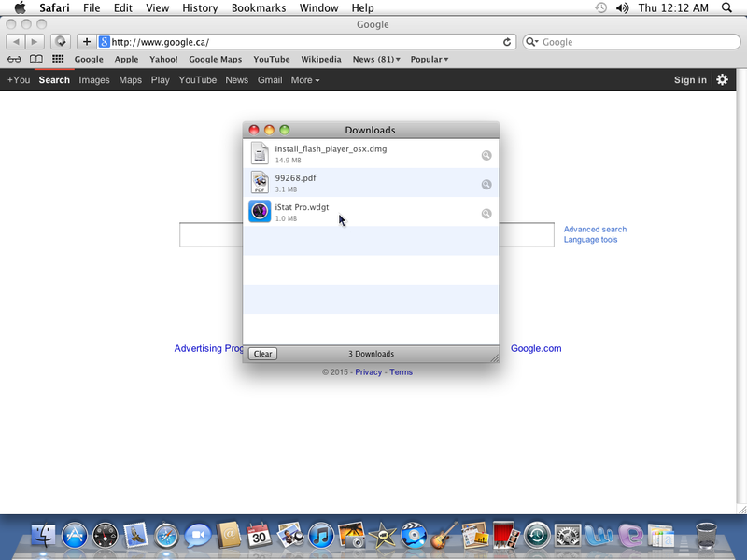Open search engine dropdown magnifier in search field

[x=531, y=42]
